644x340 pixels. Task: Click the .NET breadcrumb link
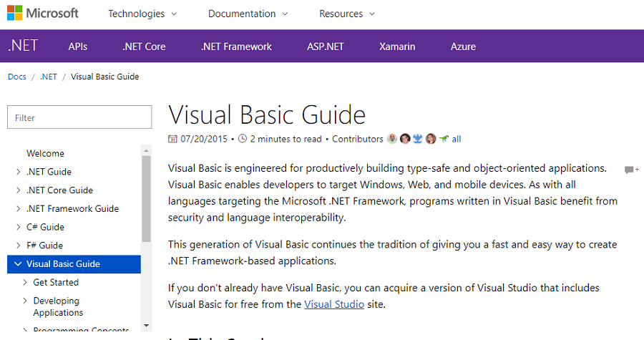point(49,77)
